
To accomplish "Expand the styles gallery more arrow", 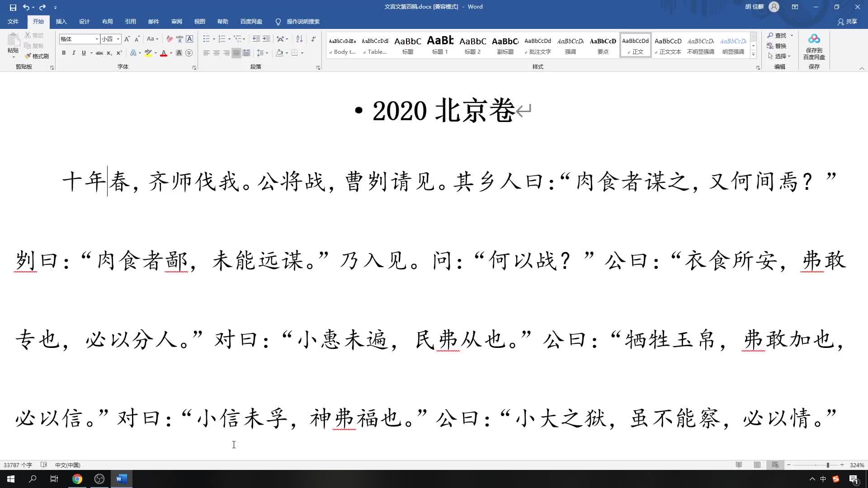I will (753, 55).
